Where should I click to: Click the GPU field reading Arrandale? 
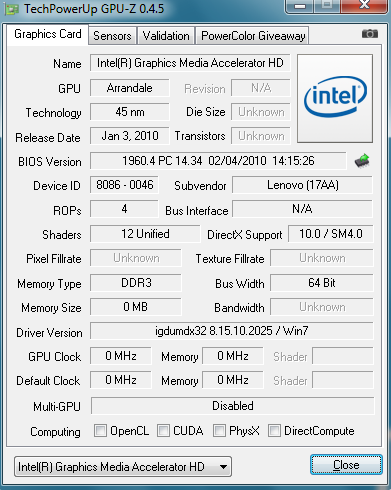coord(130,88)
